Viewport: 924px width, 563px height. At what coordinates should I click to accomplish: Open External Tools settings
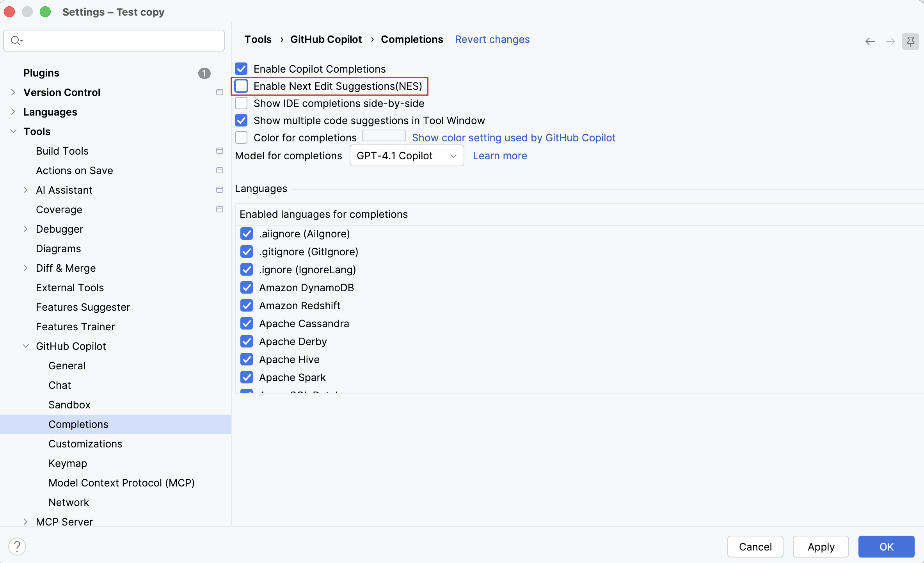tap(70, 287)
